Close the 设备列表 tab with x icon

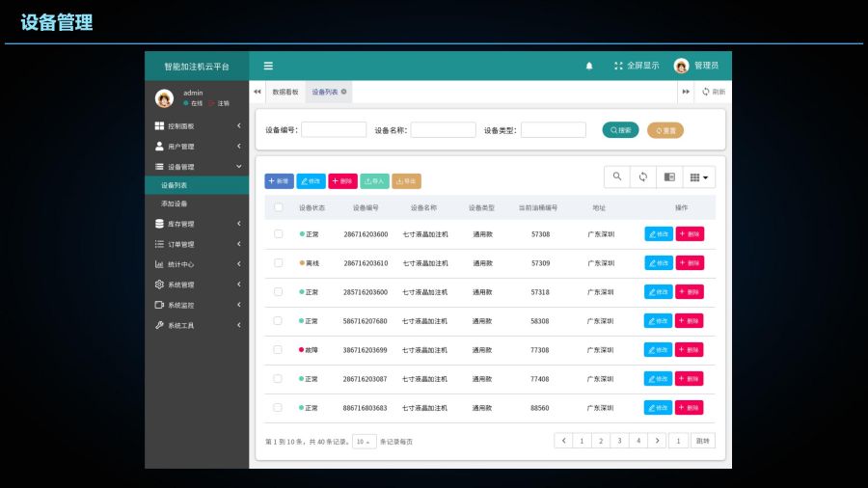344,92
